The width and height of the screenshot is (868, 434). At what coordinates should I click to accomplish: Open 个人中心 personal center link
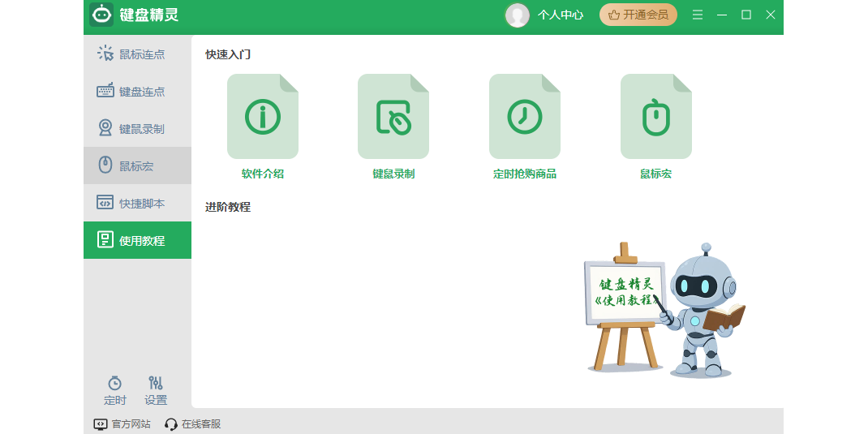(x=561, y=15)
